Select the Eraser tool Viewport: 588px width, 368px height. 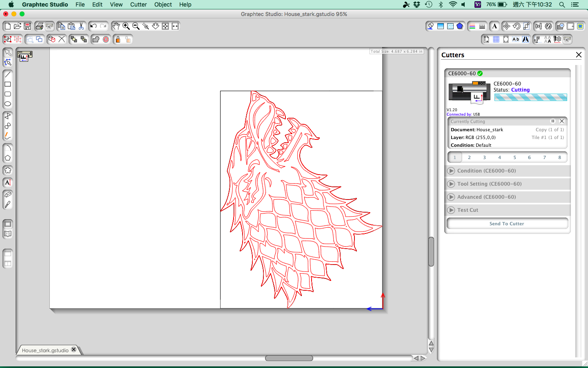click(8, 195)
